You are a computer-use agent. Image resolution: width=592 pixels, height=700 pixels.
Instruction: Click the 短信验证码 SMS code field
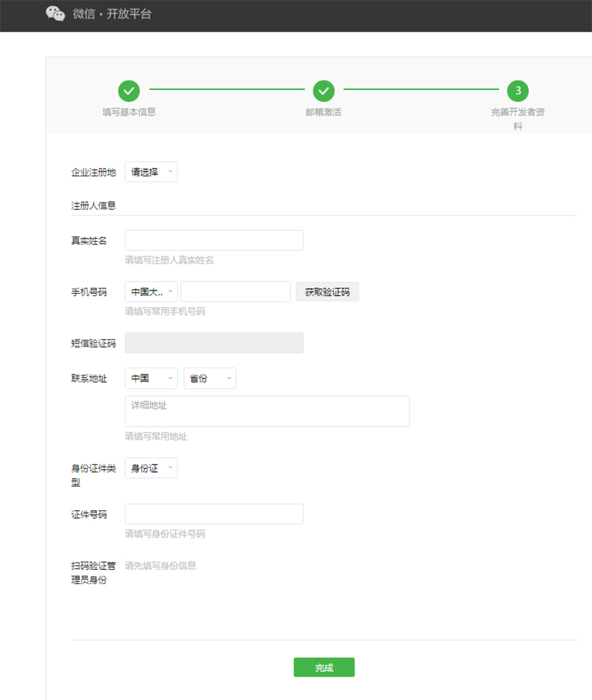coord(213,343)
